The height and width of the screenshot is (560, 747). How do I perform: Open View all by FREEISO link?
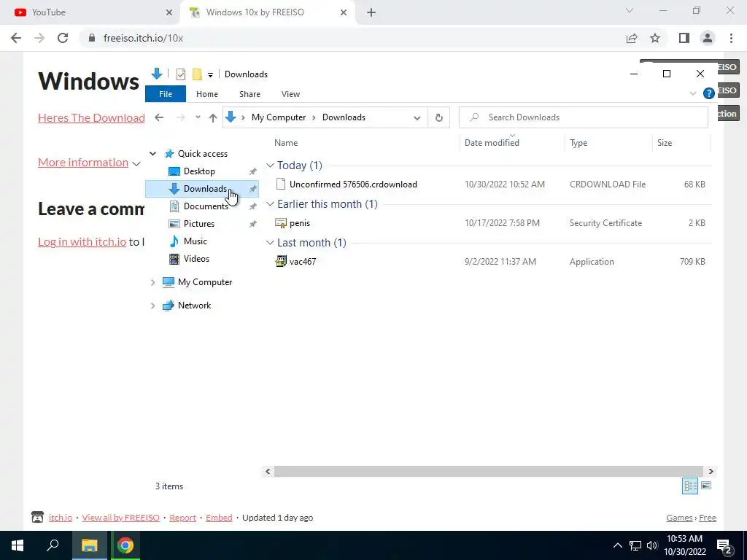[120, 518]
